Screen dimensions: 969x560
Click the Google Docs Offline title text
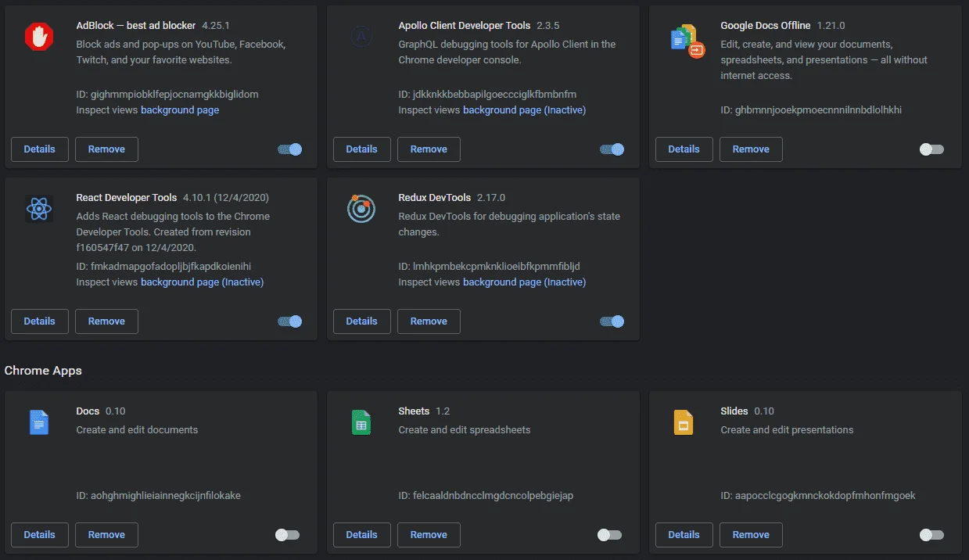[x=766, y=26]
